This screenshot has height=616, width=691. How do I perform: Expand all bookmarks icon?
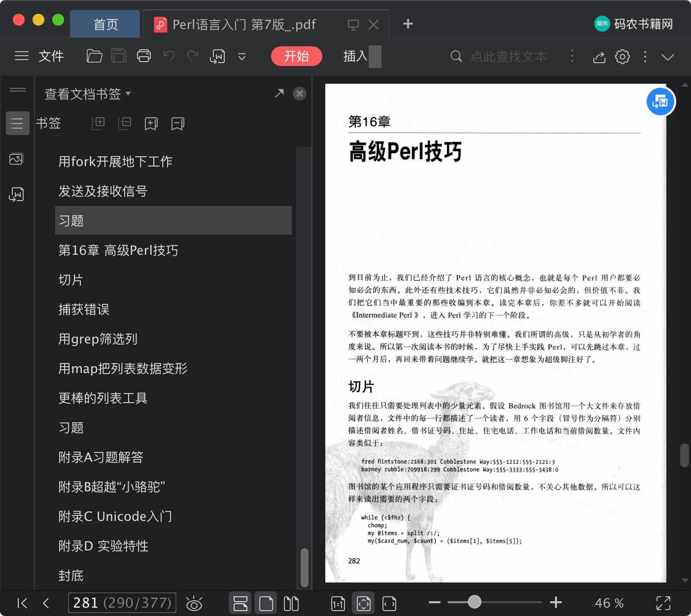(98, 123)
